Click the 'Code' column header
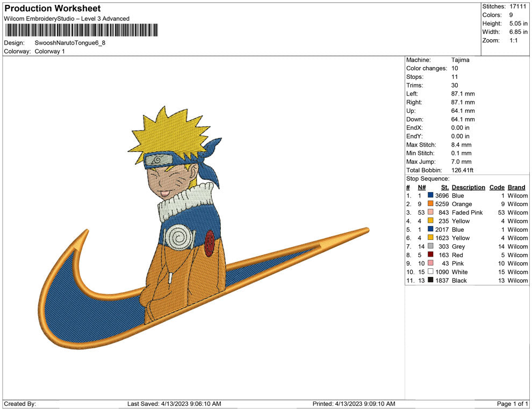 click(497, 187)
